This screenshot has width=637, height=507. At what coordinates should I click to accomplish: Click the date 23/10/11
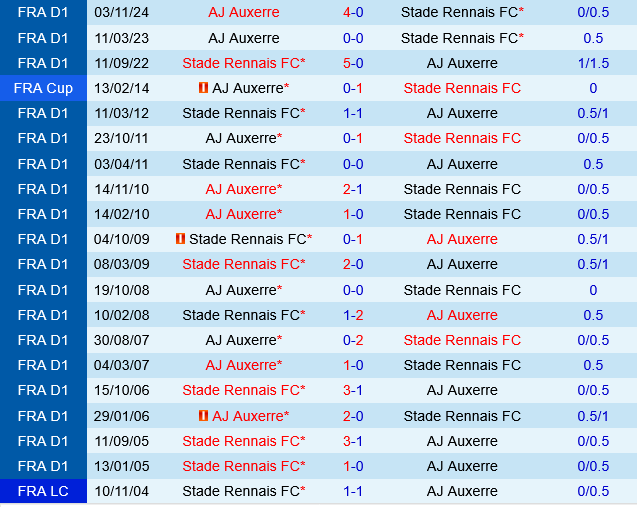click(x=122, y=138)
